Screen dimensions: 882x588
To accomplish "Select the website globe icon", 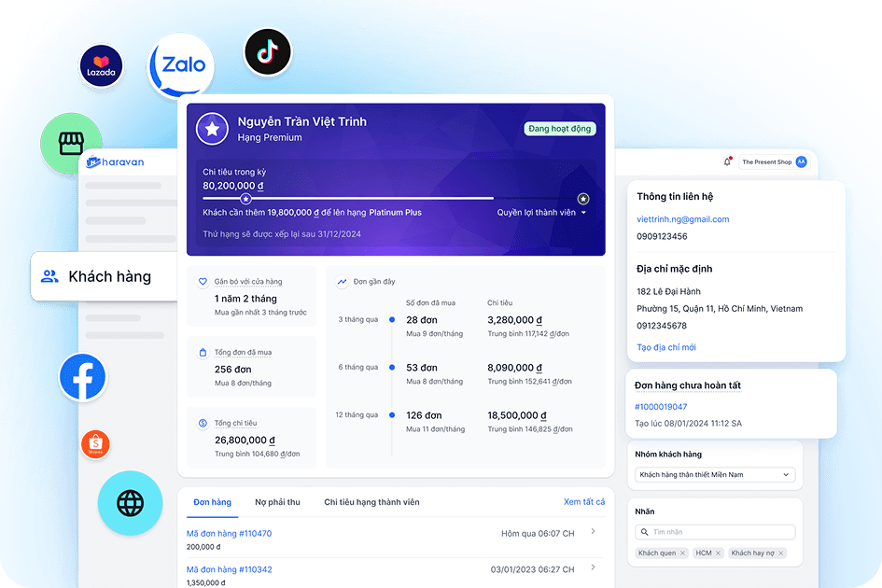I will (x=130, y=503).
